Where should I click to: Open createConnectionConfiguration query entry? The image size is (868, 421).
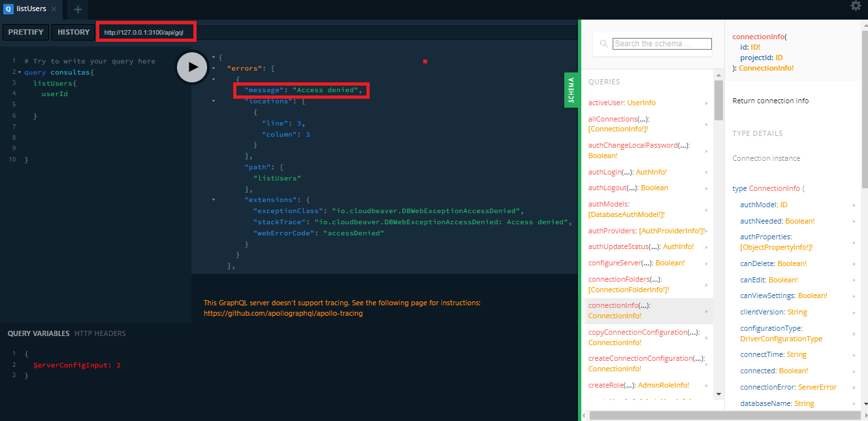[x=649, y=363]
